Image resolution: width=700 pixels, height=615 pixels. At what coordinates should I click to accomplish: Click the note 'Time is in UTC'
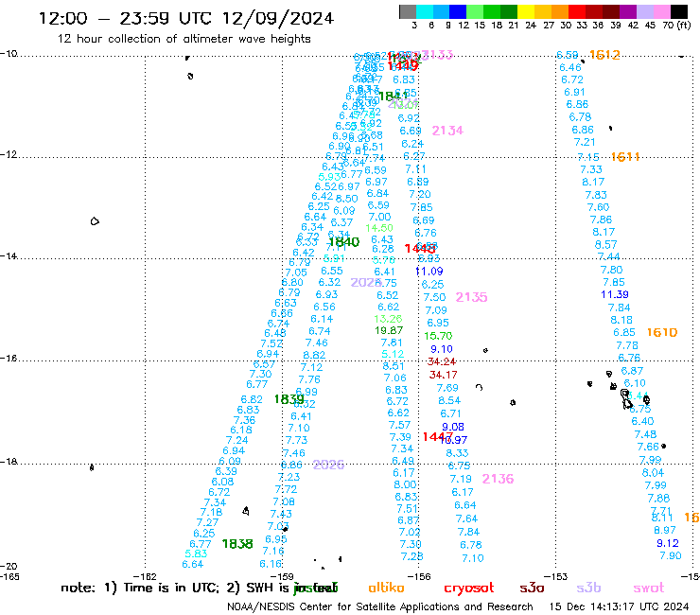(x=170, y=588)
